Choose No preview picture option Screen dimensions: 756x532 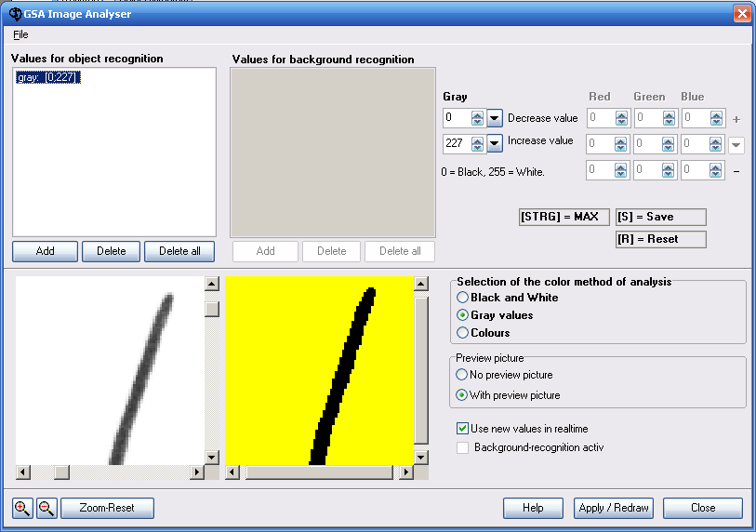[461, 374]
